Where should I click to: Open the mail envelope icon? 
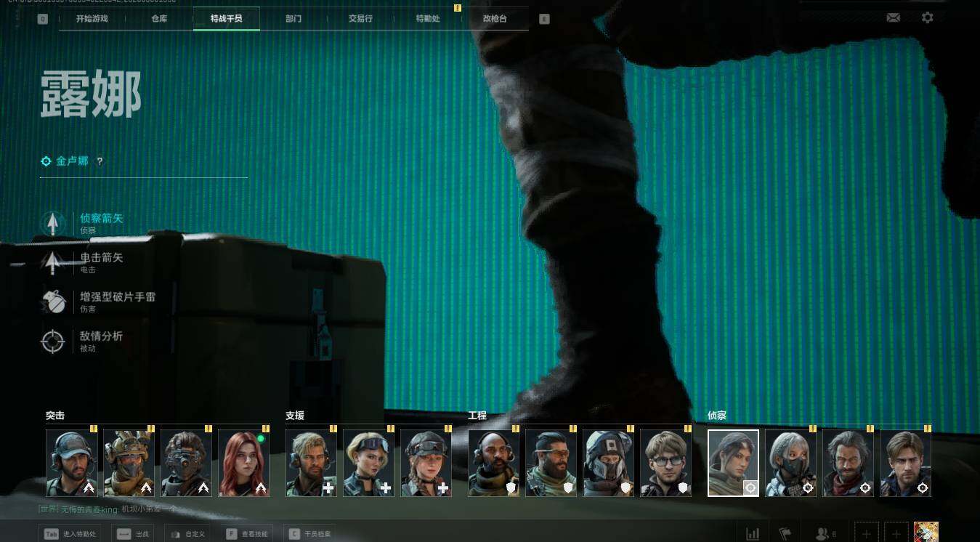(x=894, y=17)
